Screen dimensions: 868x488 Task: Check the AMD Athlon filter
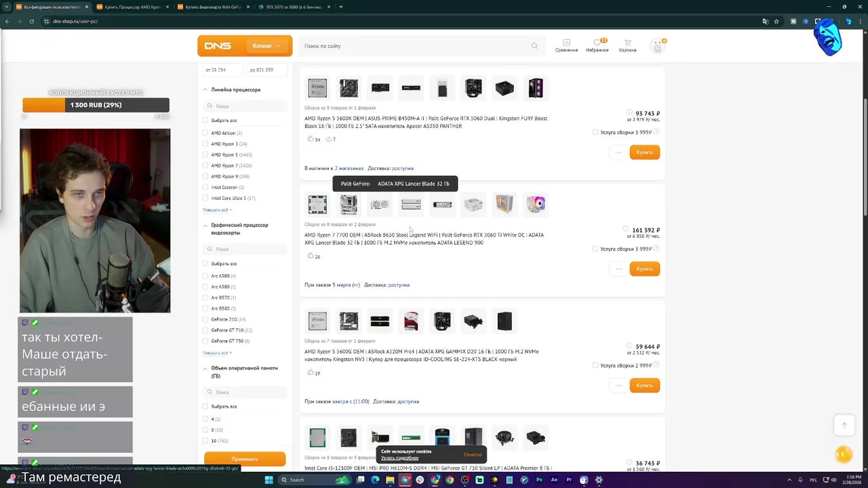(x=205, y=133)
